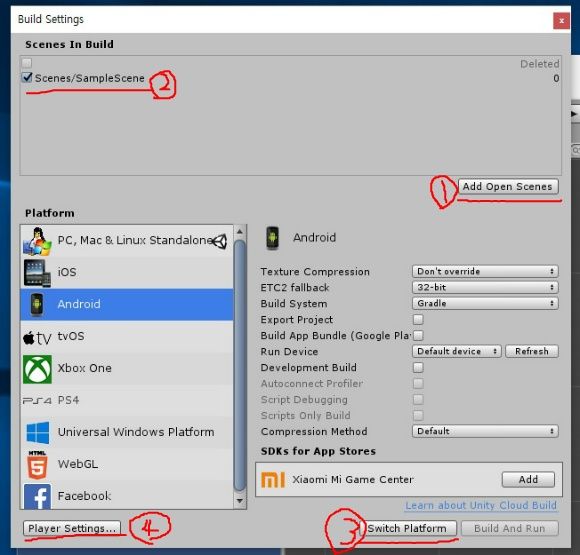The height and width of the screenshot is (555, 580).
Task: Select the Universal Windows Platform row
Action: click(x=127, y=432)
